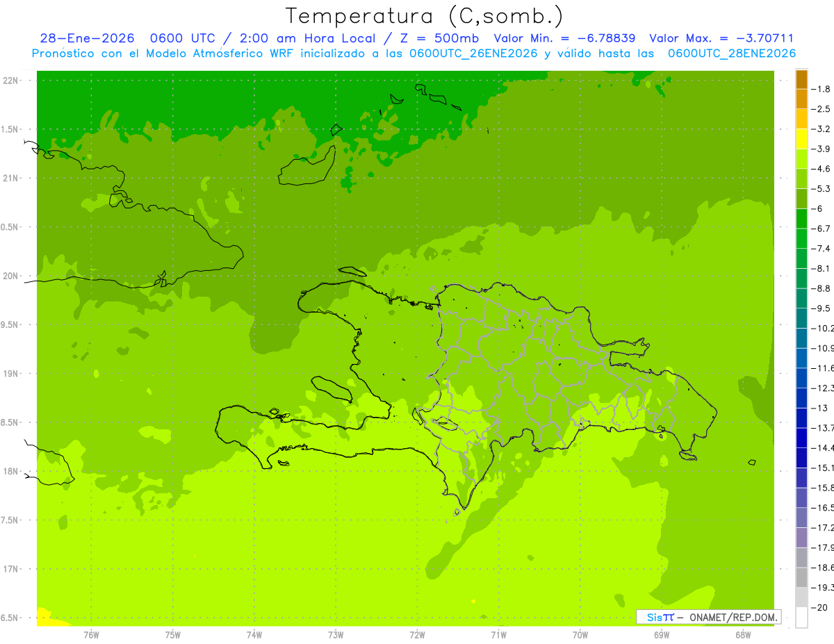Click the 76W longitude label
The height and width of the screenshot is (644, 834).
point(91,635)
